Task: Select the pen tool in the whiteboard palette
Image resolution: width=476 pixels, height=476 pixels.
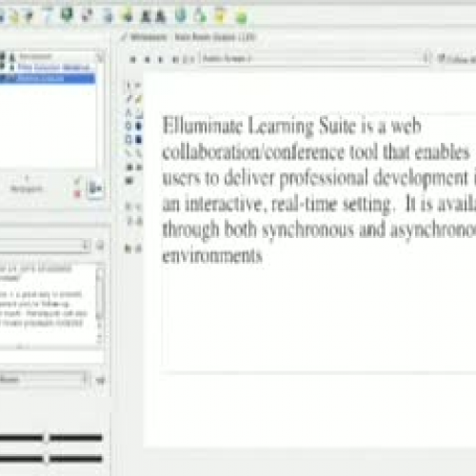Action: coord(129,99)
